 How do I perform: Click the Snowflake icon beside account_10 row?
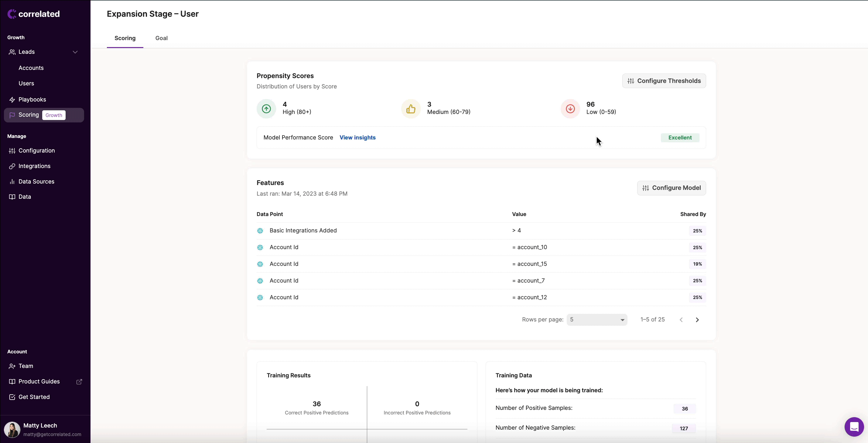coord(260,247)
